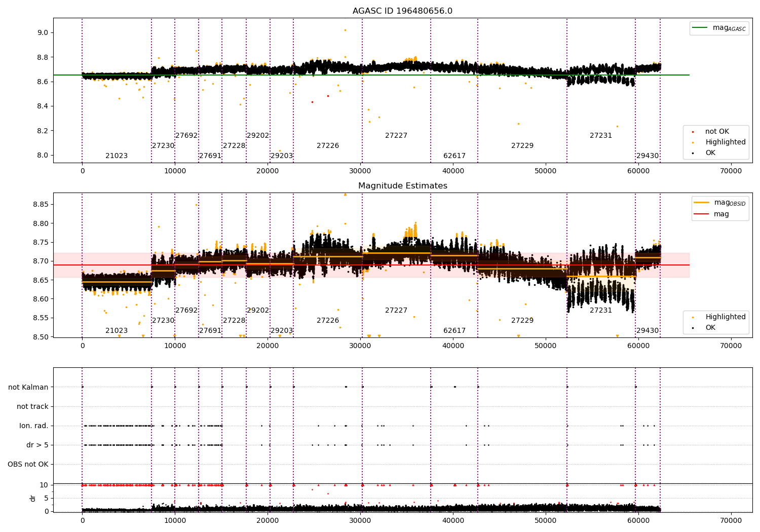Viewport: 760px width, 532px height.
Task: Click obsid label 29430 in Magnitude Estimates plot
Action: coord(648,331)
